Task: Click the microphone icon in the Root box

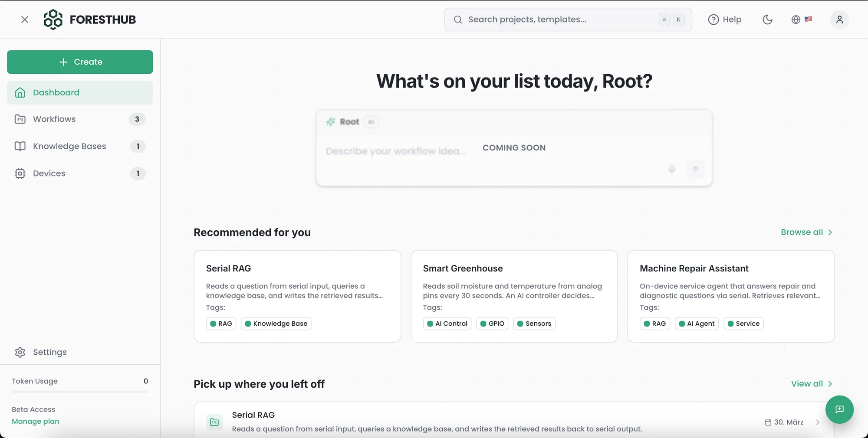Action: click(x=672, y=169)
